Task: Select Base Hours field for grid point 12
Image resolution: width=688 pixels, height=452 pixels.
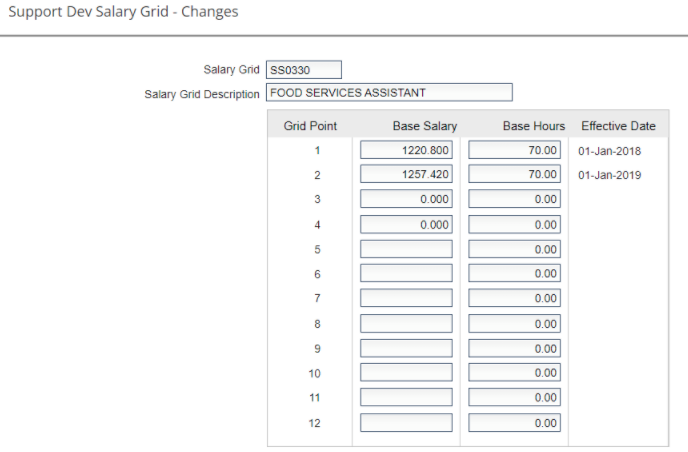Action: coord(514,423)
